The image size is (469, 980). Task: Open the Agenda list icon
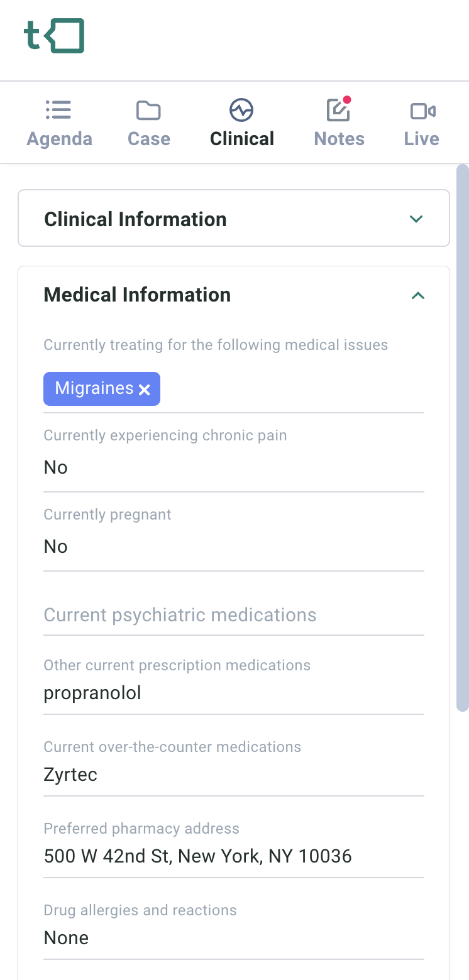(58, 111)
